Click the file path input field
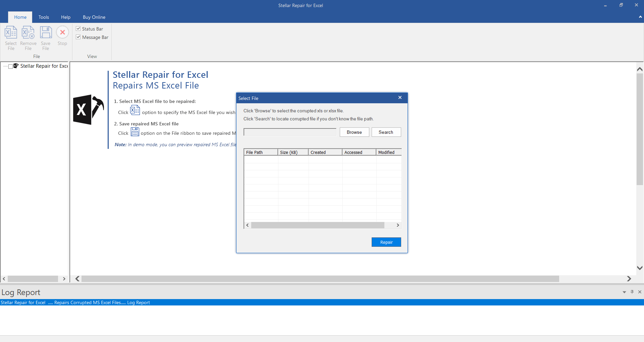This screenshot has width=644, height=342. tap(290, 132)
